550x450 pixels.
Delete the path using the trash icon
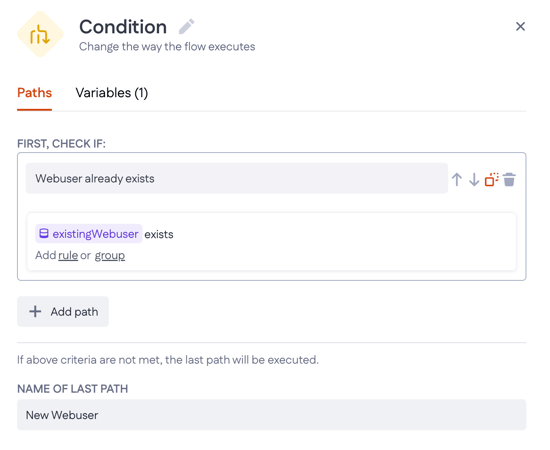tap(509, 179)
